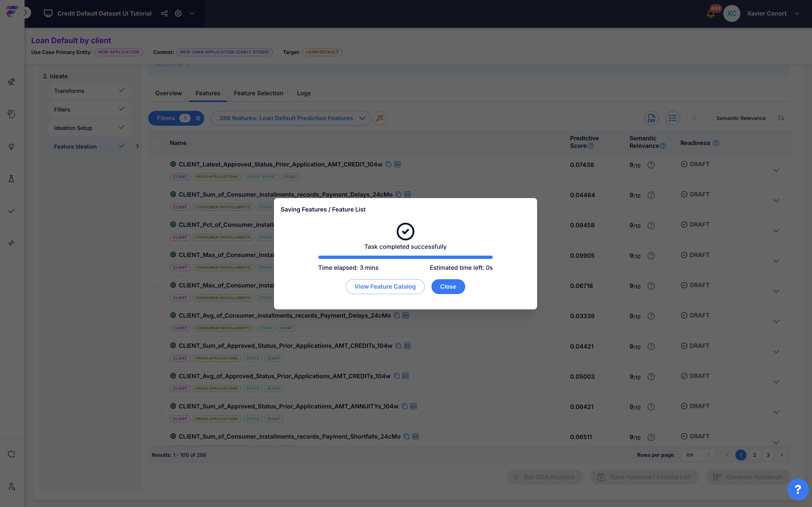The width and height of the screenshot is (812, 507).
Task: Go to results page 3
Action: coord(768,455)
